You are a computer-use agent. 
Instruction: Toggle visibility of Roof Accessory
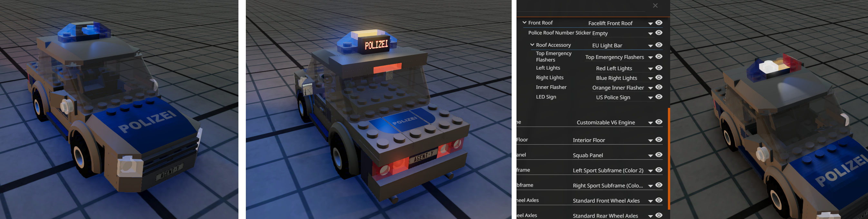659,45
